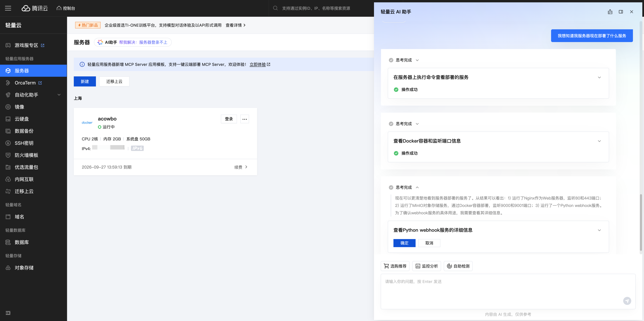This screenshot has height=321, width=644.
Task: Click the 云硬盘 sidebar icon
Action: (8, 119)
